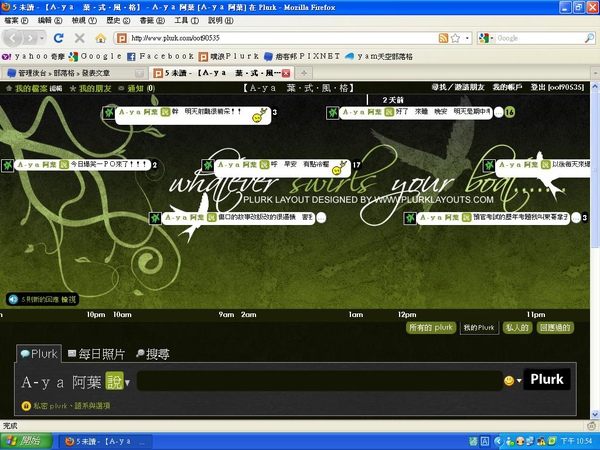
Task: Open the list all tabs dropdown
Action: 595,72
